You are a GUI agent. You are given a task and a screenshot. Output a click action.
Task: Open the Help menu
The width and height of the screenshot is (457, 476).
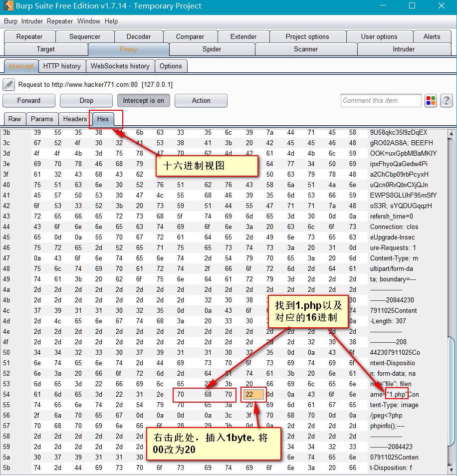(111, 21)
